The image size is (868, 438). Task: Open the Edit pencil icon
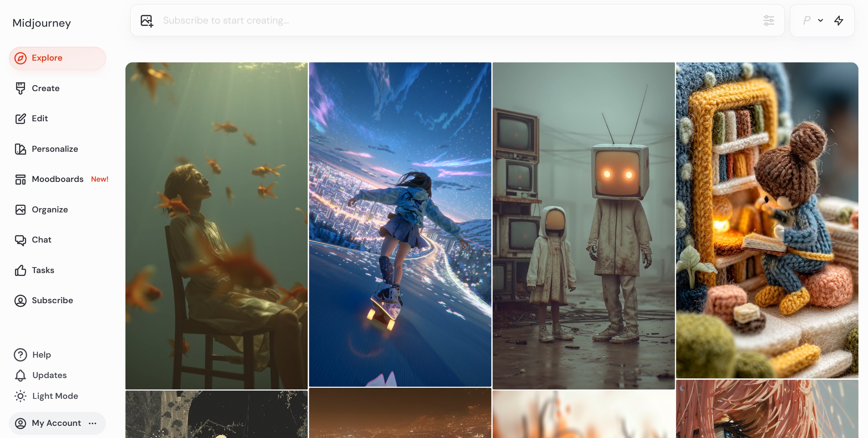click(20, 119)
